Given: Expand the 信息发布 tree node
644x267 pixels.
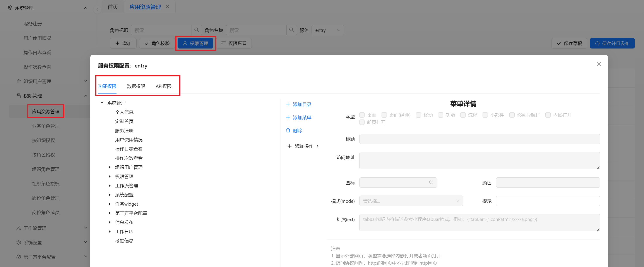Looking at the screenshot, I should click(x=110, y=222).
